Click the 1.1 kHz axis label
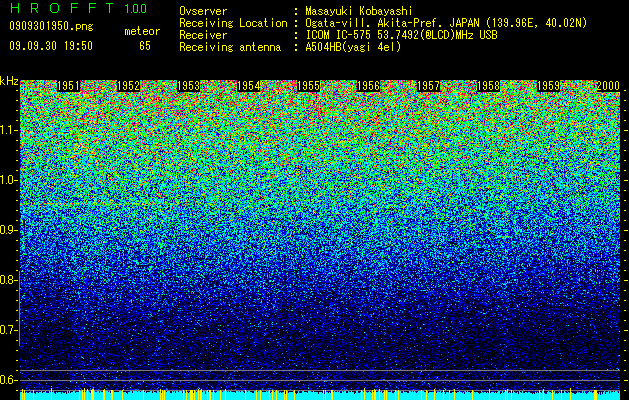The height and width of the screenshot is (400, 629). pyautogui.click(x=8, y=130)
